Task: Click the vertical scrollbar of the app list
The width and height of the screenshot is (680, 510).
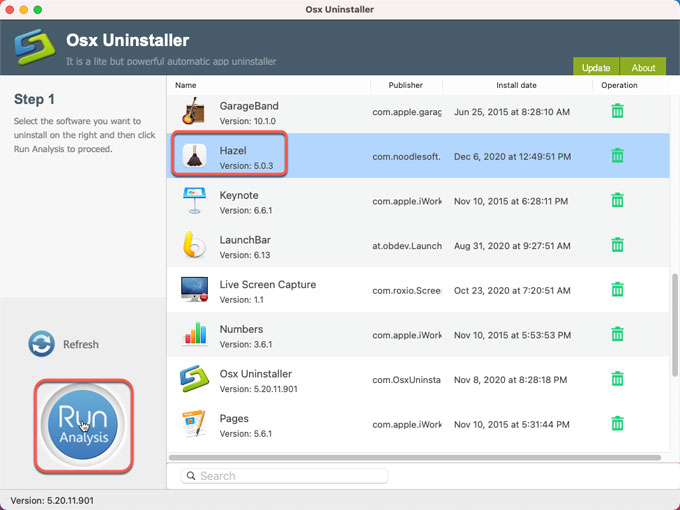Action: click(675, 325)
